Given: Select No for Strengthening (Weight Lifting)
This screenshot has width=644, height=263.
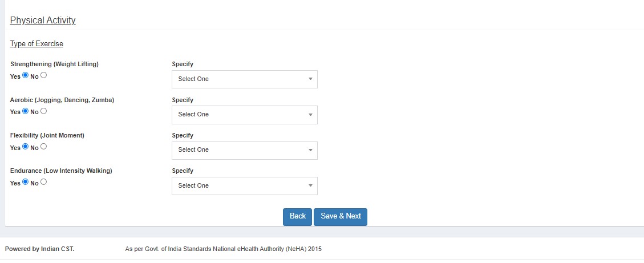Looking at the screenshot, I should coord(44,75).
